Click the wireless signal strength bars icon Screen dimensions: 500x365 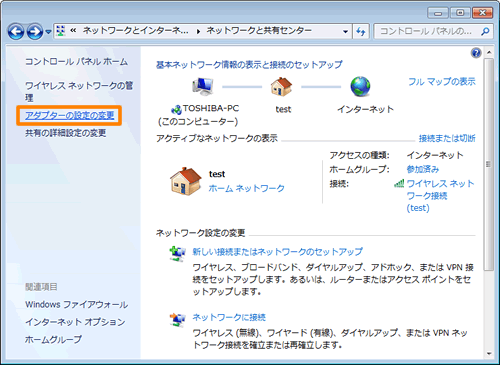coord(399,183)
